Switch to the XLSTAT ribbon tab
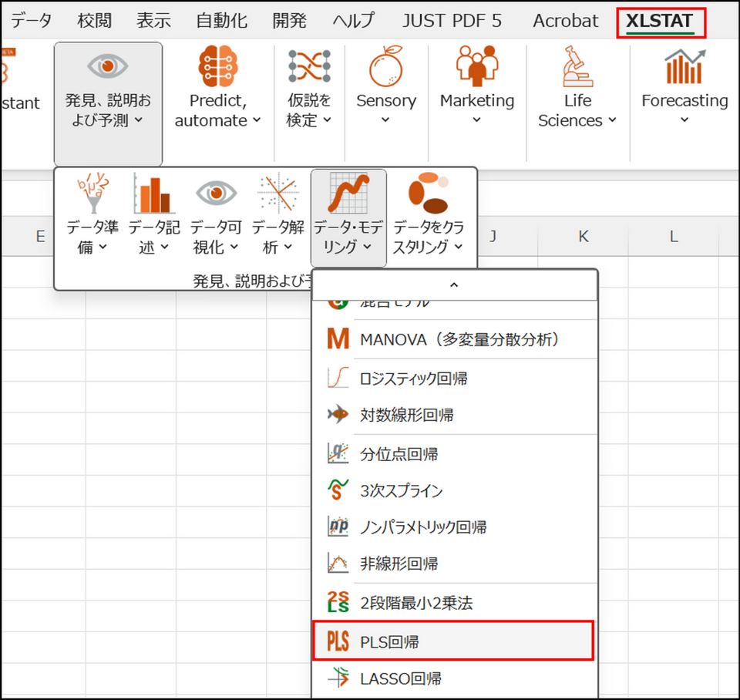The image size is (740, 700). (660, 21)
